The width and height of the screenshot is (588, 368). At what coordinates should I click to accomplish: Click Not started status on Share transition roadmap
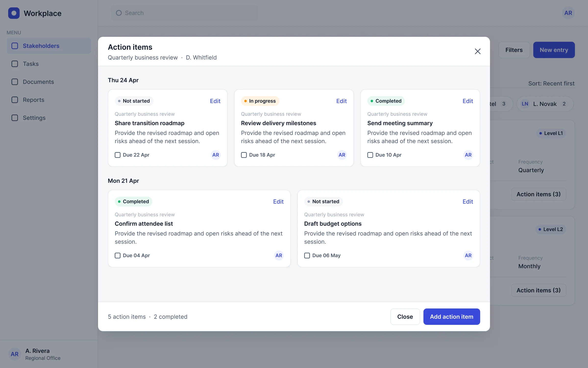(x=134, y=101)
